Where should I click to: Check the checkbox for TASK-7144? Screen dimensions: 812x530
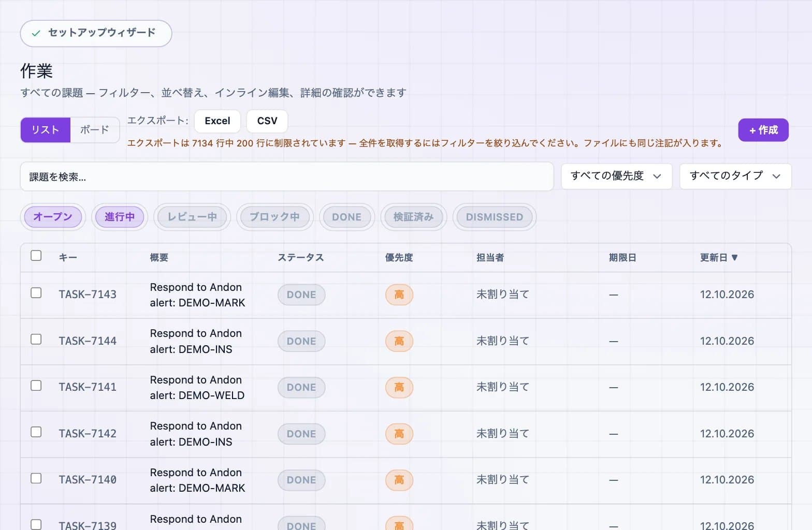(36, 339)
